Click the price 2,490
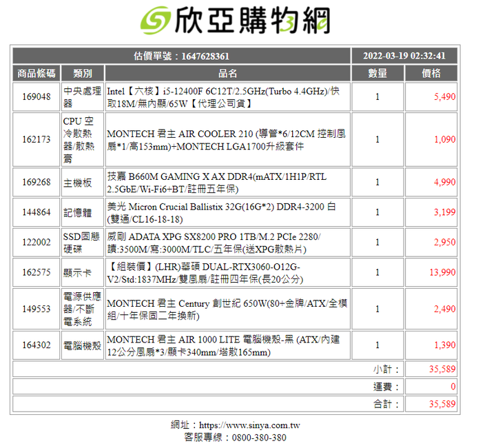Screen dimensions: 496x448 [444, 309]
